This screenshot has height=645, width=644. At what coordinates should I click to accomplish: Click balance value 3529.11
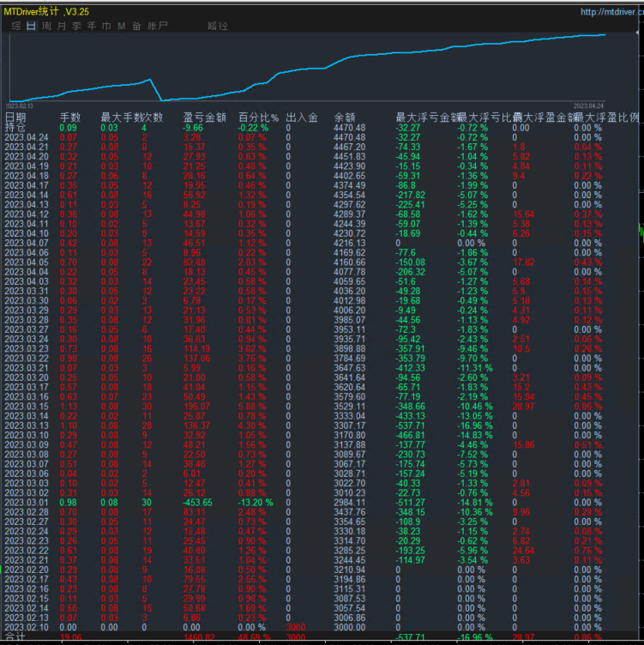pyautogui.click(x=349, y=407)
